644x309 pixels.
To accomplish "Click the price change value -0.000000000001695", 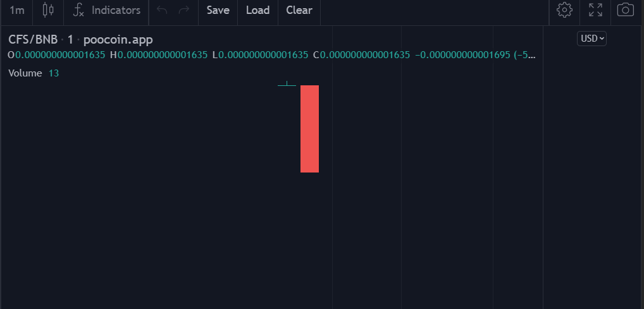I will [462, 55].
